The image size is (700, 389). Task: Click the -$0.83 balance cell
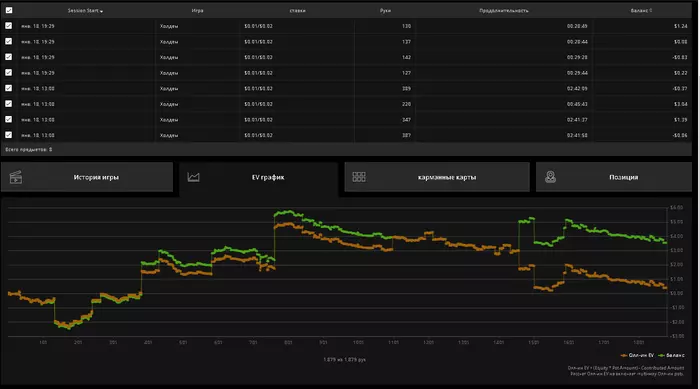(679, 58)
